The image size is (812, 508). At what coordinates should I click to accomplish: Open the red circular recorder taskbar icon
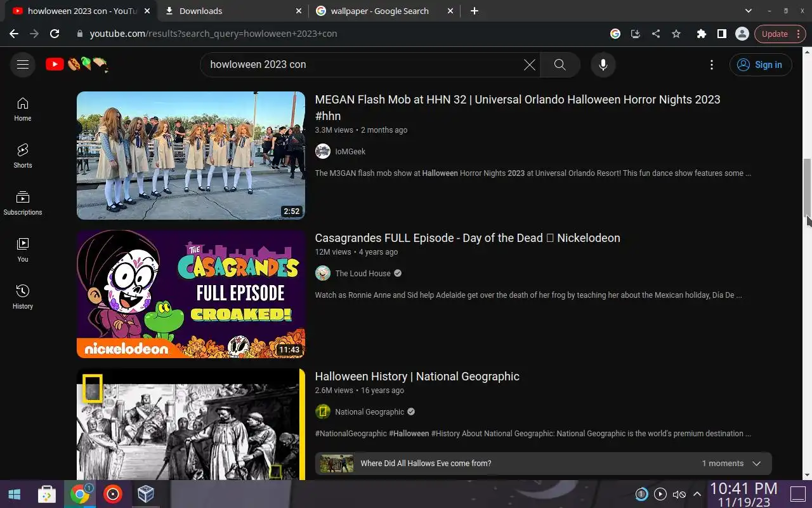[x=113, y=494]
